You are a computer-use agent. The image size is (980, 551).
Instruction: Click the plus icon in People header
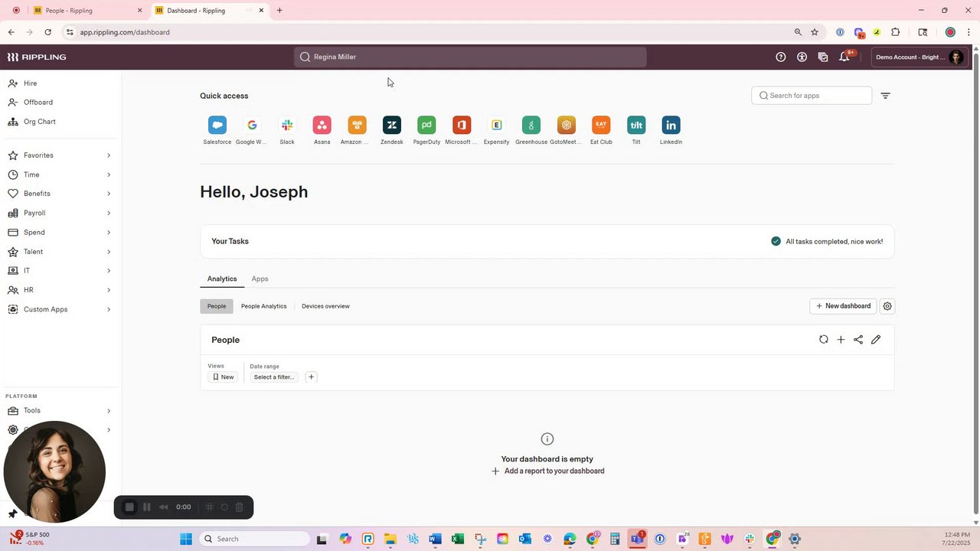(841, 340)
